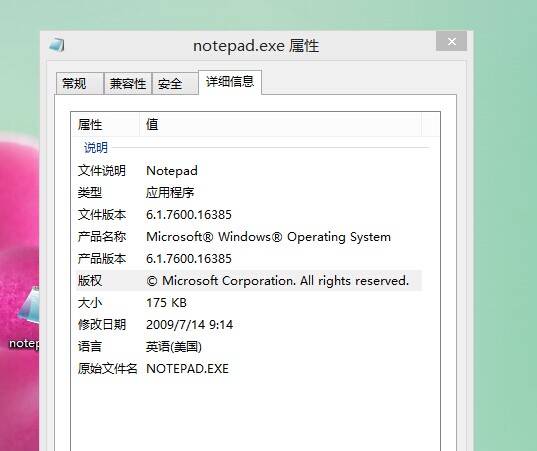Select the 详细信息 tab
This screenshot has height=451, width=537.
click(230, 82)
